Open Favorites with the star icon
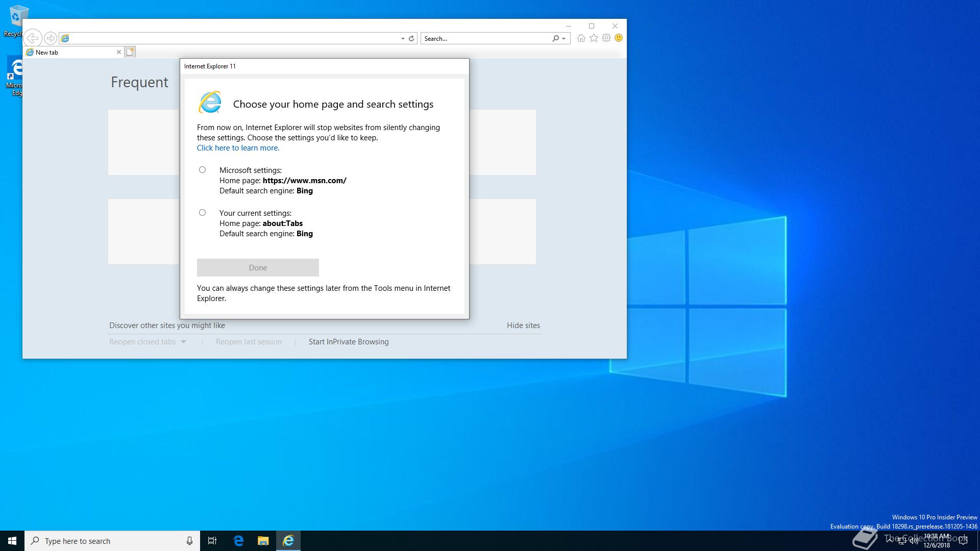The image size is (980, 551). tap(594, 38)
